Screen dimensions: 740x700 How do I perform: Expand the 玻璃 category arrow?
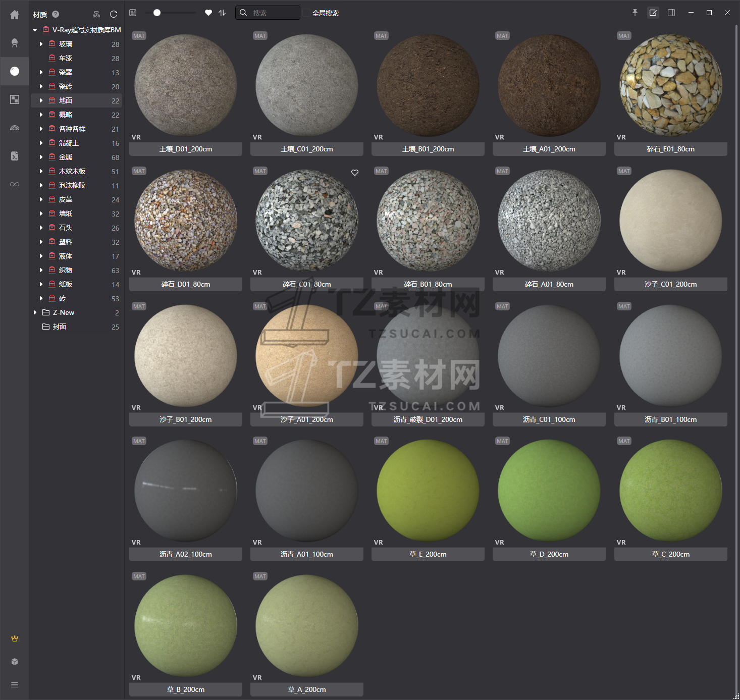tap(41, 44)
